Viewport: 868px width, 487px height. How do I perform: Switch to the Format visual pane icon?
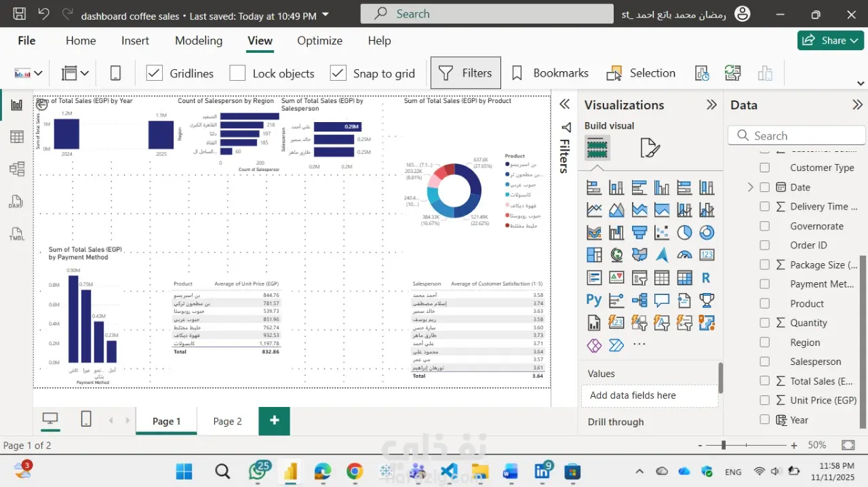tap(650, 148)
